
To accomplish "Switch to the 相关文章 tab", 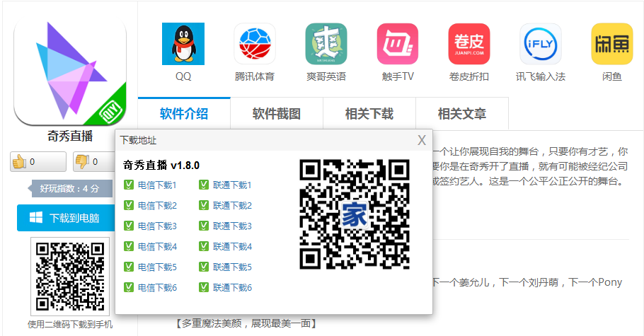I will 462,114.
